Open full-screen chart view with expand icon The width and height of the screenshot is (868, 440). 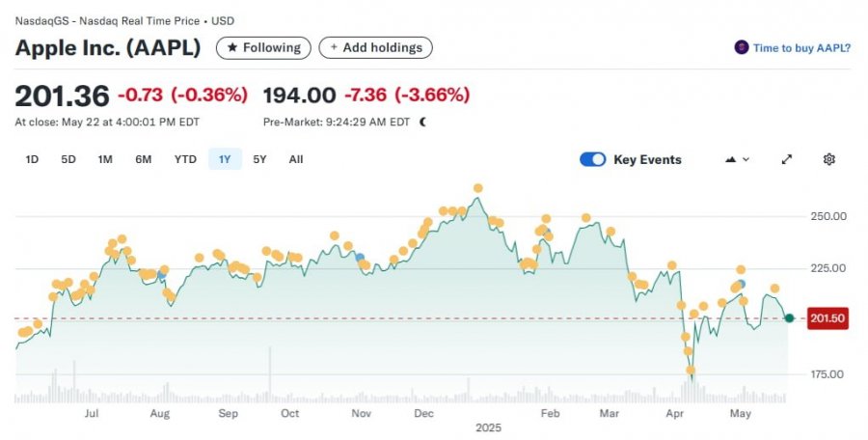coord(787,159)
